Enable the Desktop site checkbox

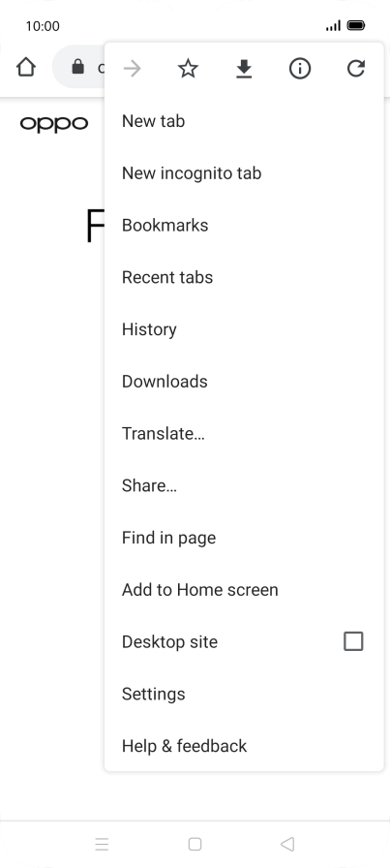[x=353, y=641]
